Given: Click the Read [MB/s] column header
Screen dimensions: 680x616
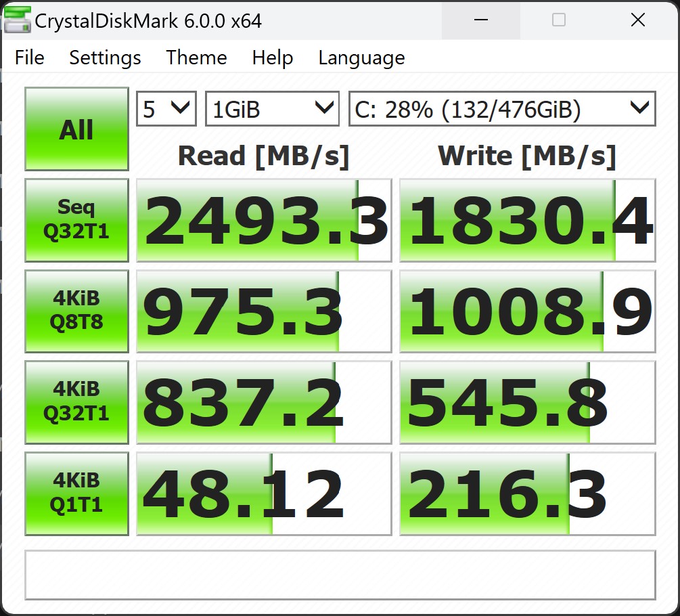Looking at the screenshot, I should (264, 156).
